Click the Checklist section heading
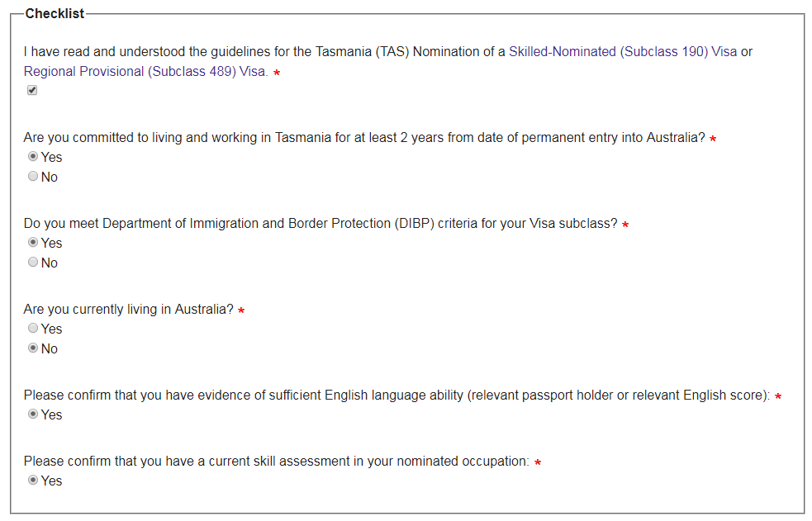 click(x=55, y=14)
